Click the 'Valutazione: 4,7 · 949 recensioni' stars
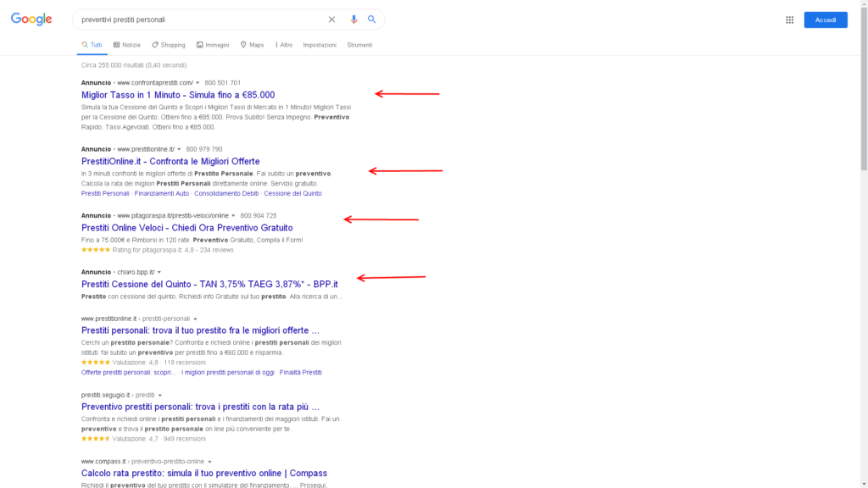 (x=96, y=439)
